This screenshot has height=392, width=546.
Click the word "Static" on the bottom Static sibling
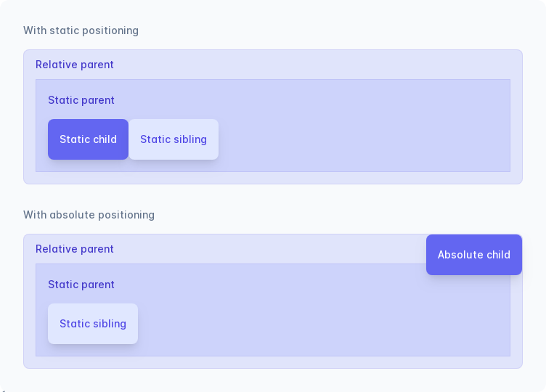pos(73,324)
